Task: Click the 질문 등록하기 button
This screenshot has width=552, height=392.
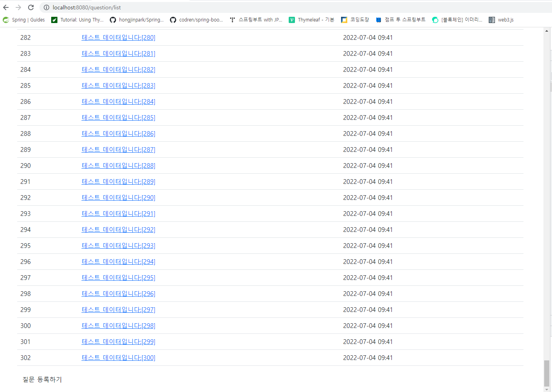Action: tap(42, 380)
